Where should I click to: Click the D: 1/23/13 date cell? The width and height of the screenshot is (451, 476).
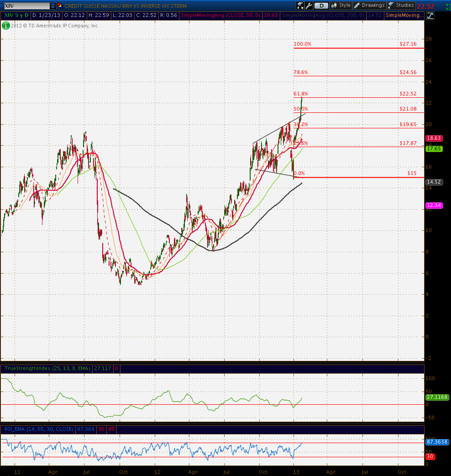[47, 15]
